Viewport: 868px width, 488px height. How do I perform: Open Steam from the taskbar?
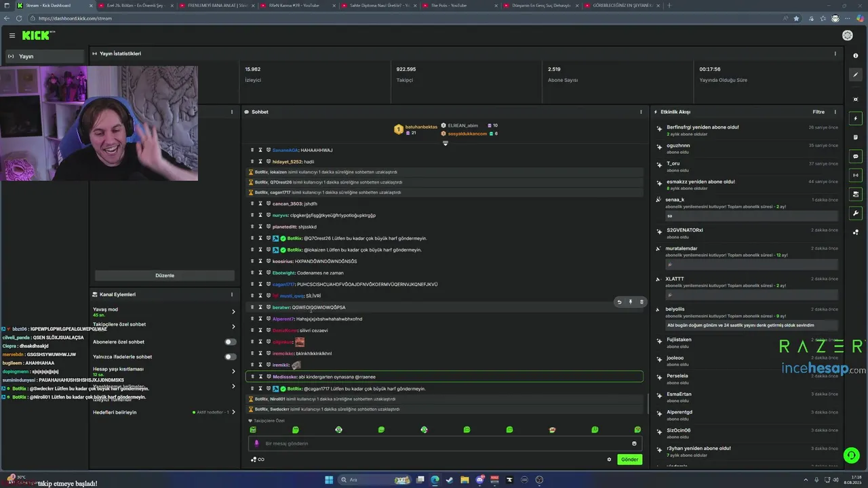point(450,480)
